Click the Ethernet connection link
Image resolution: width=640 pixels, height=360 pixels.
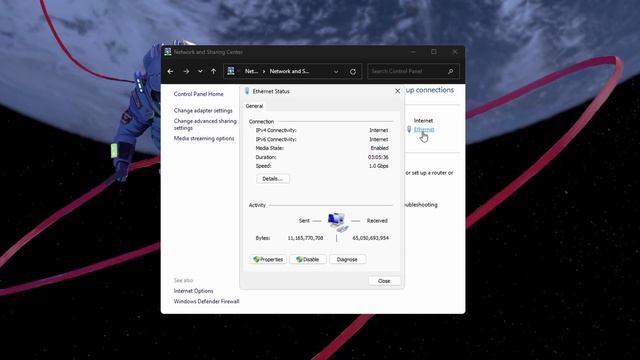424,129
